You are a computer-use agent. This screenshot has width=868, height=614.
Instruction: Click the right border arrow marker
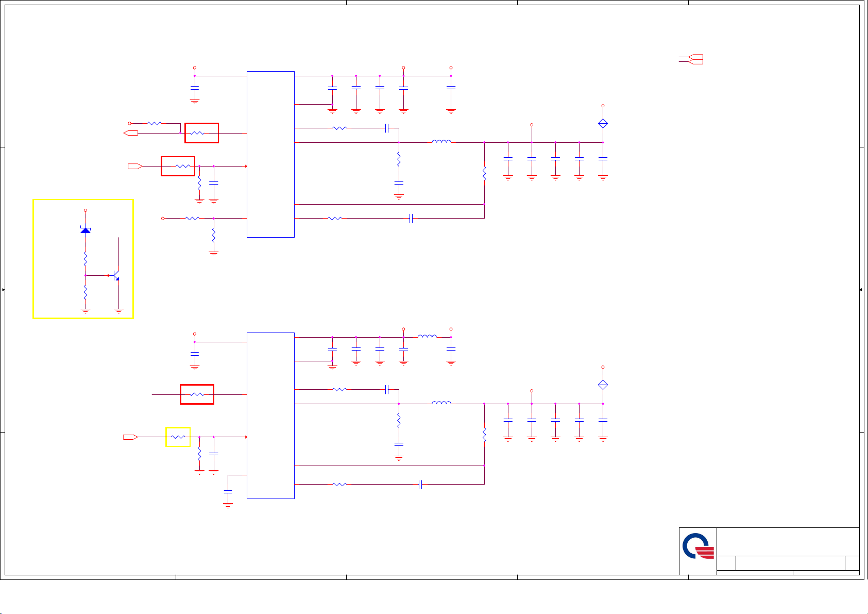[861, 290]
